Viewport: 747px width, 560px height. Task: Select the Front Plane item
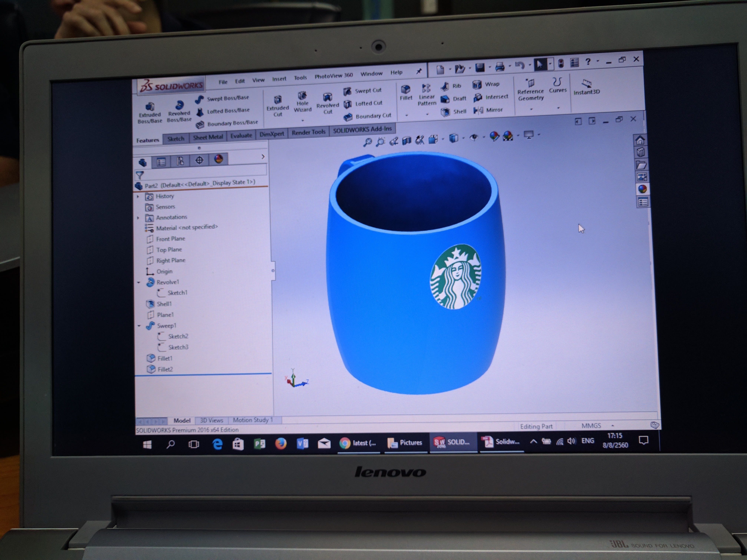[171, 239]
